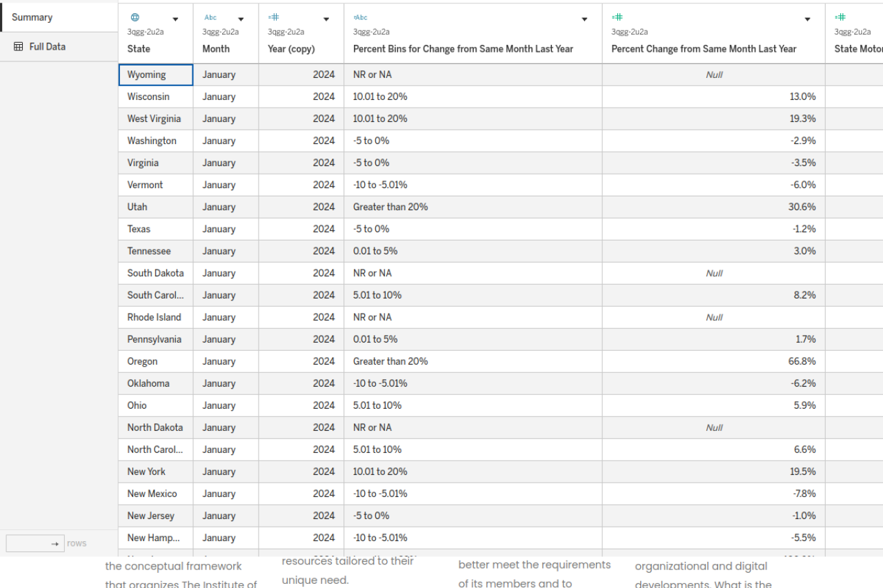Click the Percent Bins for Change header label
Image resolution: width=883 pixels, height=588 pixels.
point(463,49)
